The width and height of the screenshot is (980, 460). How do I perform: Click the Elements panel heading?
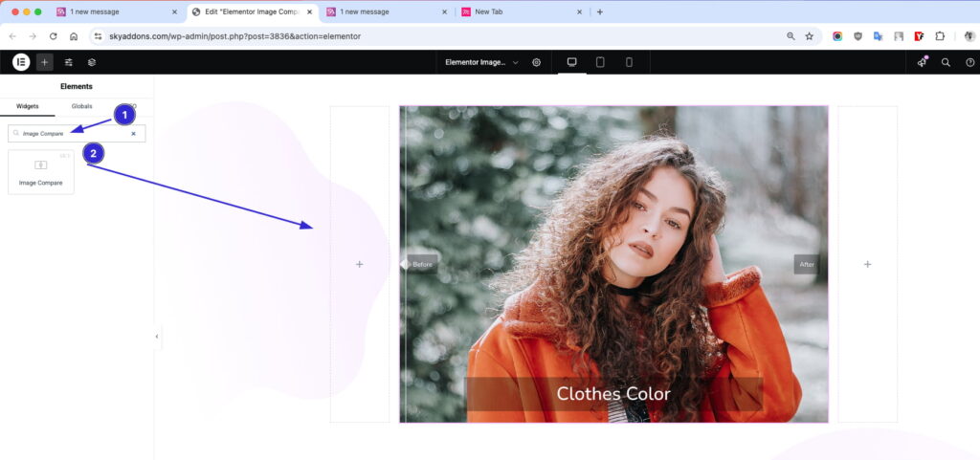[x=77, y=87]
